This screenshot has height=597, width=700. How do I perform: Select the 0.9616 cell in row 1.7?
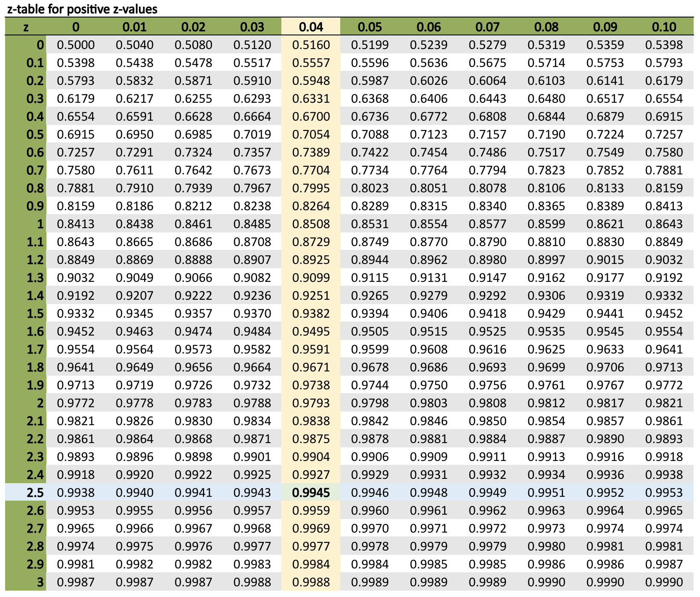click(x=487, y=349)
